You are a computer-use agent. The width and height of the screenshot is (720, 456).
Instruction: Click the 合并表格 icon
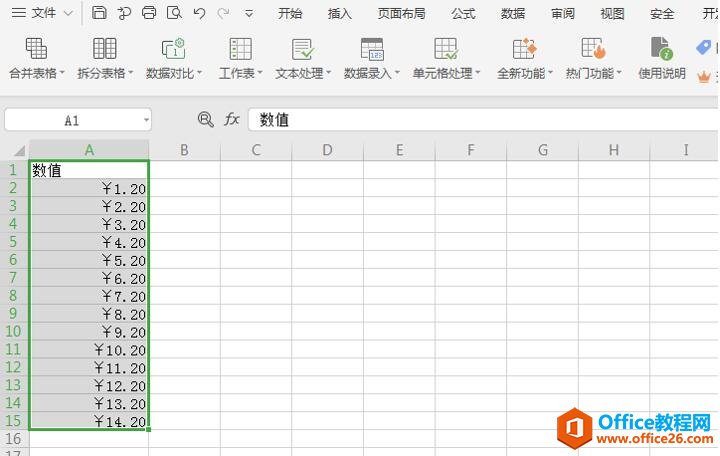click(x=36, y=48)
